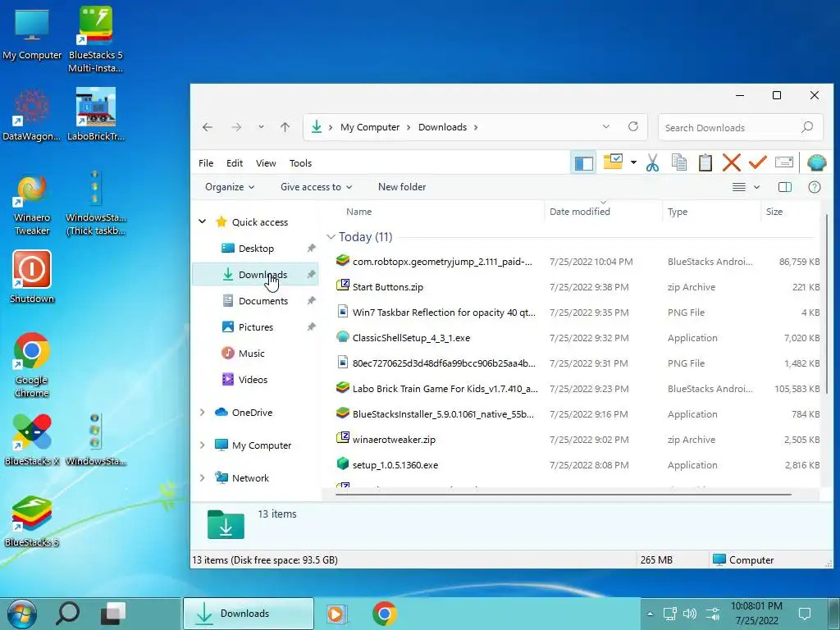
Task: Open the media player taskbar icon
Action: 337,614
